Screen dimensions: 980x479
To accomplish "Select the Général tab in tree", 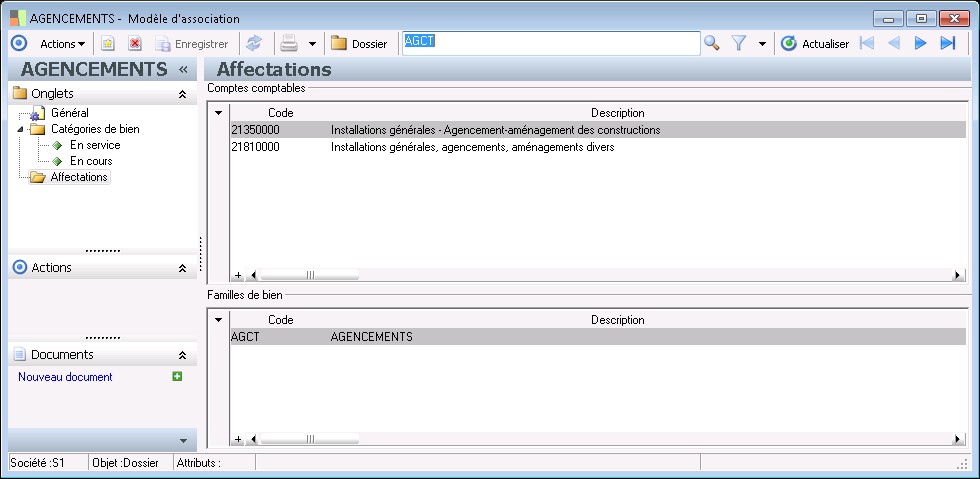I will [69, 113].
